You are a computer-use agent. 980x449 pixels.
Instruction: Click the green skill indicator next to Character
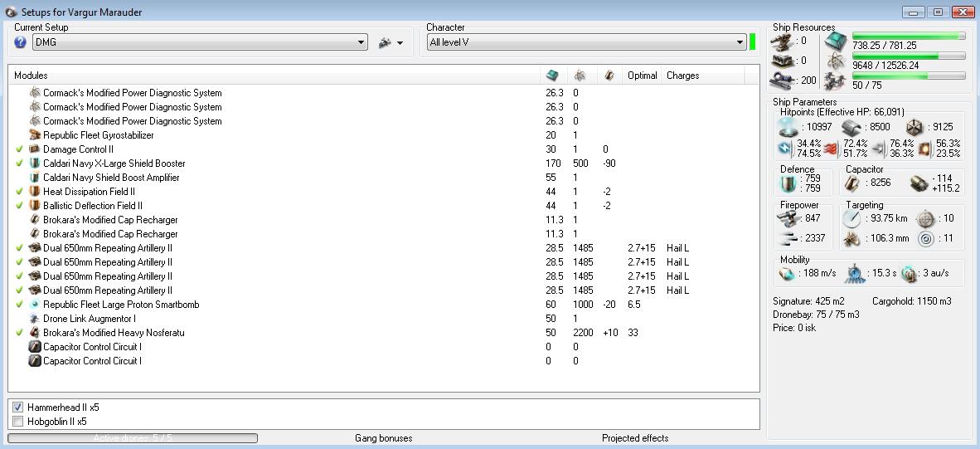[x=753, y=42]
